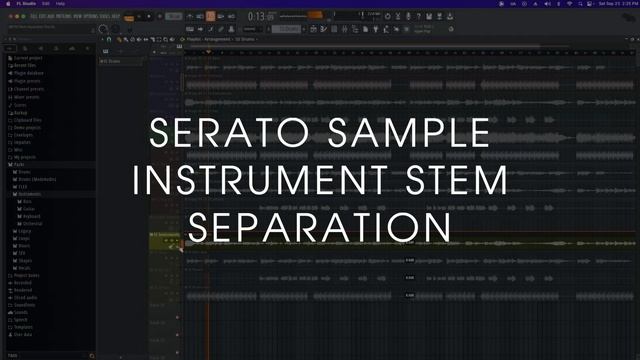Open the Drums (ModeAudio) pack
Screen dimensions: 640x360
(x=37, y=180)
